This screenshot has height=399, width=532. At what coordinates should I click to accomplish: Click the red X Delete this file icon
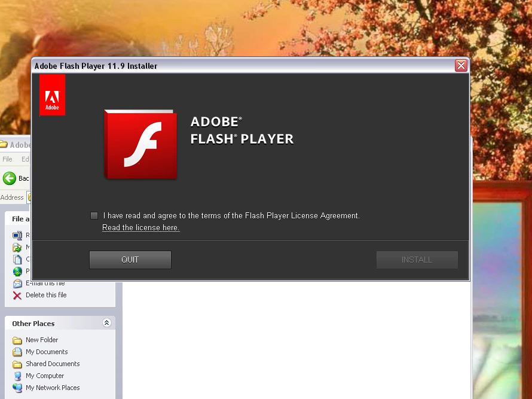click(x=17, y=296)
